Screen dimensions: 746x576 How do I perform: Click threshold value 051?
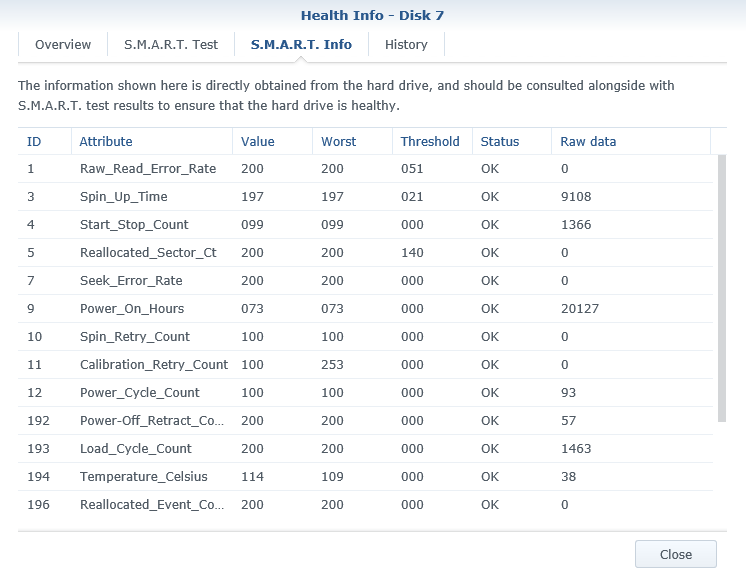[412, 169]
